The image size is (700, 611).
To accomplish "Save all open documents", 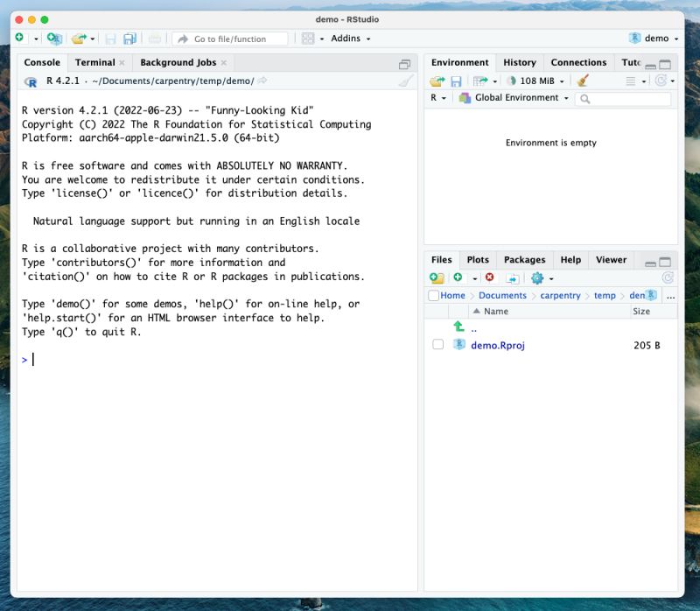I will pyautogui.click(x=128, y=38).
